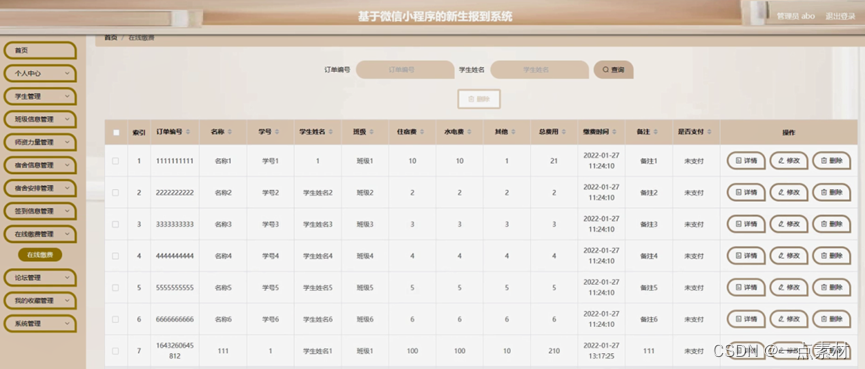
Task: Click order number cell 1643260645812
Action: pyautogui.click(x=174, y=351)
